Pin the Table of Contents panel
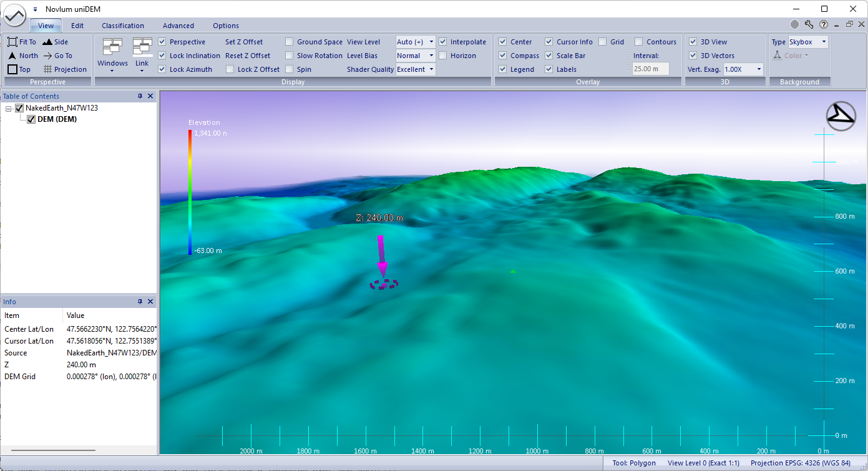 point(140,96)
